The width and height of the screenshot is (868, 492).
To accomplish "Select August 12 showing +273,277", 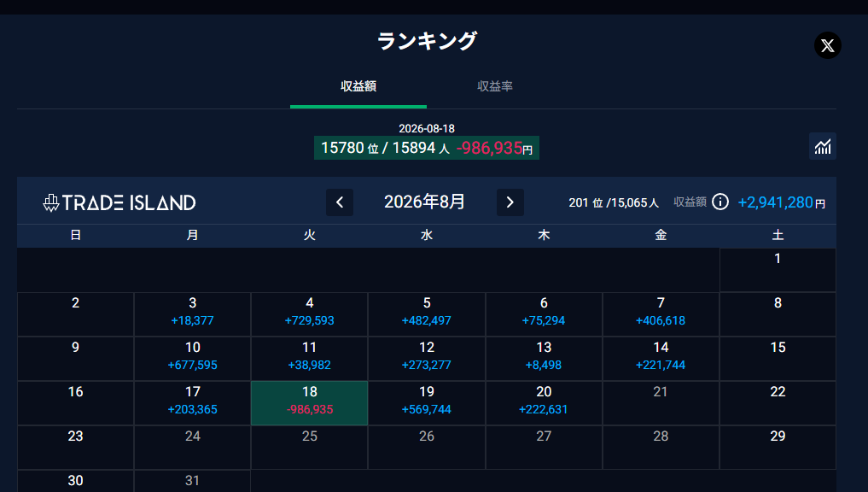I will pos(427,359).
